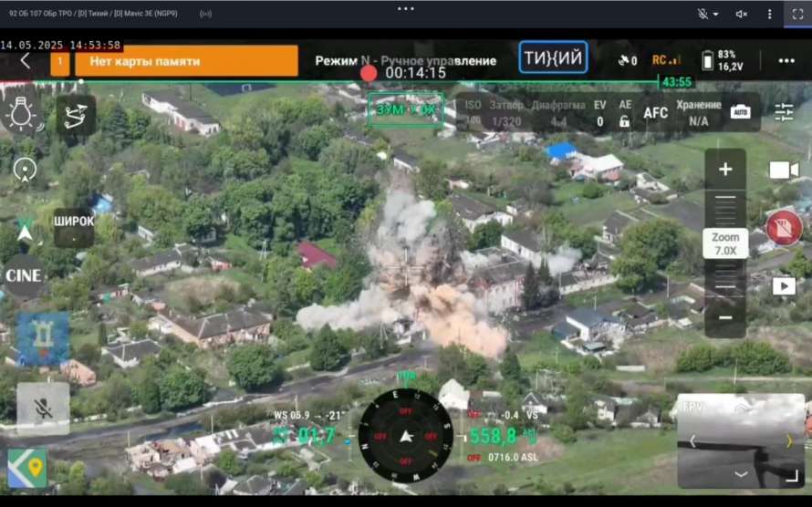
Task: Open the viewer vertical three-dot menu
Action: click(769, 14)
